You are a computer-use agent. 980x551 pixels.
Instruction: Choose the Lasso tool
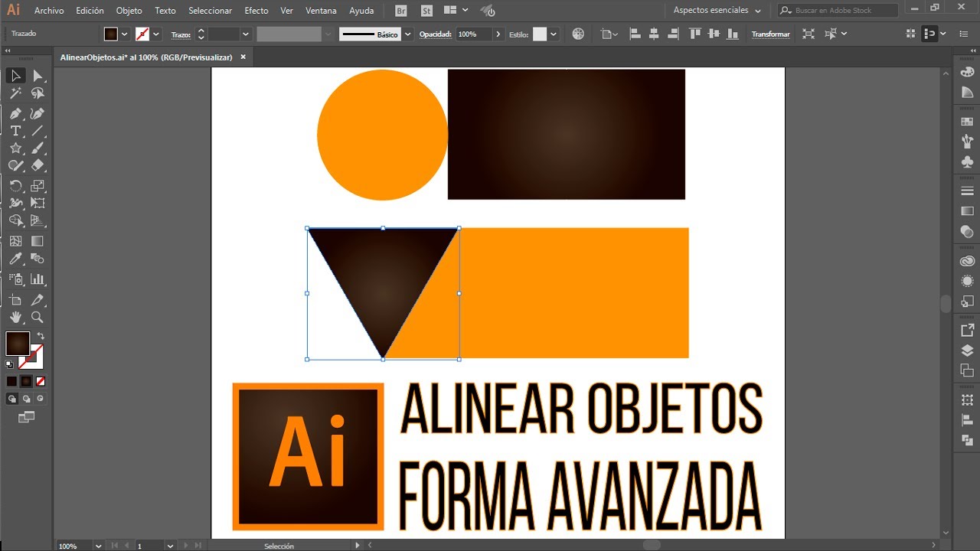[x=38, y=93]
